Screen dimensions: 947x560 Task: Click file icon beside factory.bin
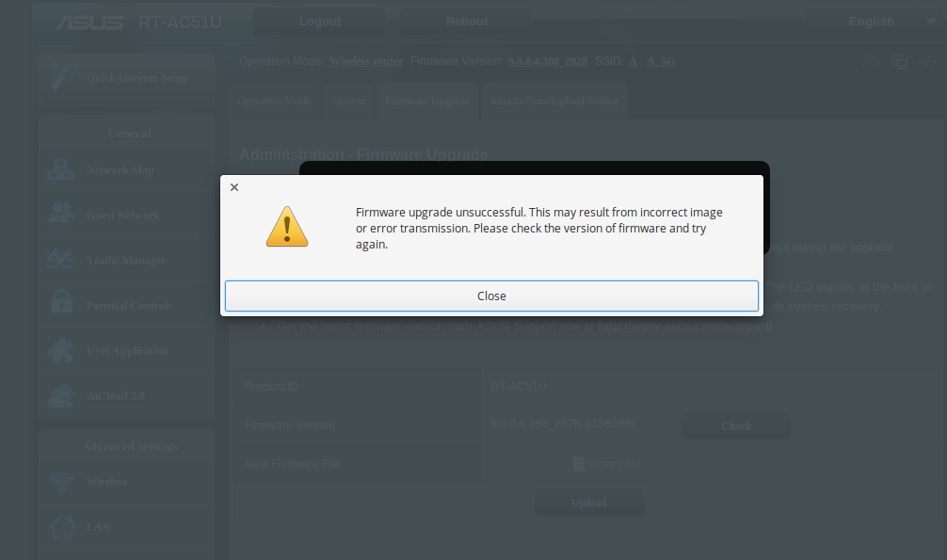tap(579, 463)
